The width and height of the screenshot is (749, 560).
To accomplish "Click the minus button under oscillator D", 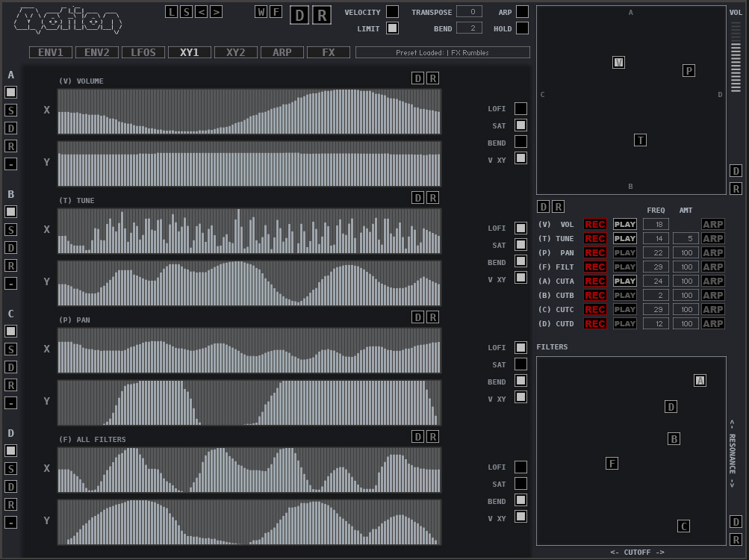I will 11,523.
